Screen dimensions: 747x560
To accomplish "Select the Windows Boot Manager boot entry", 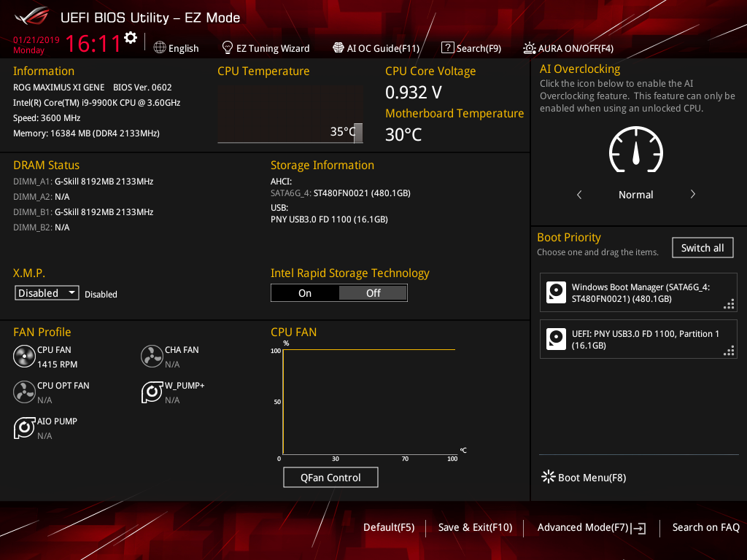I will click(x=638, y=292).
